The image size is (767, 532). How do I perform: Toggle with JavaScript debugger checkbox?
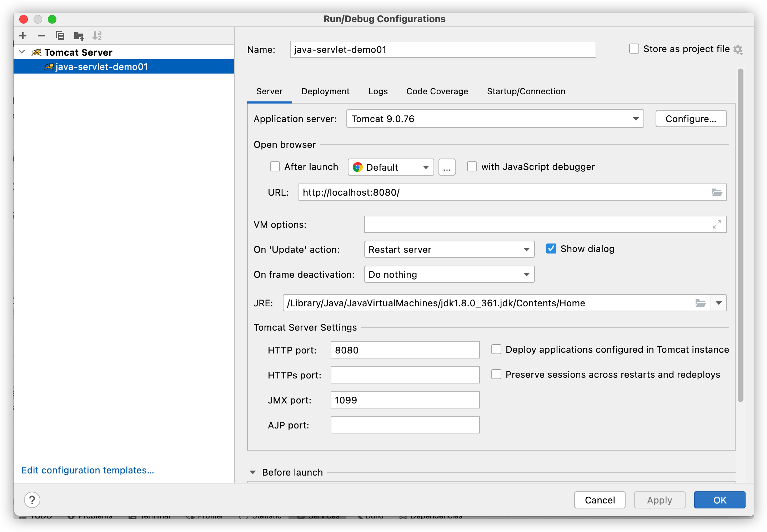click(x=472, y=167)
